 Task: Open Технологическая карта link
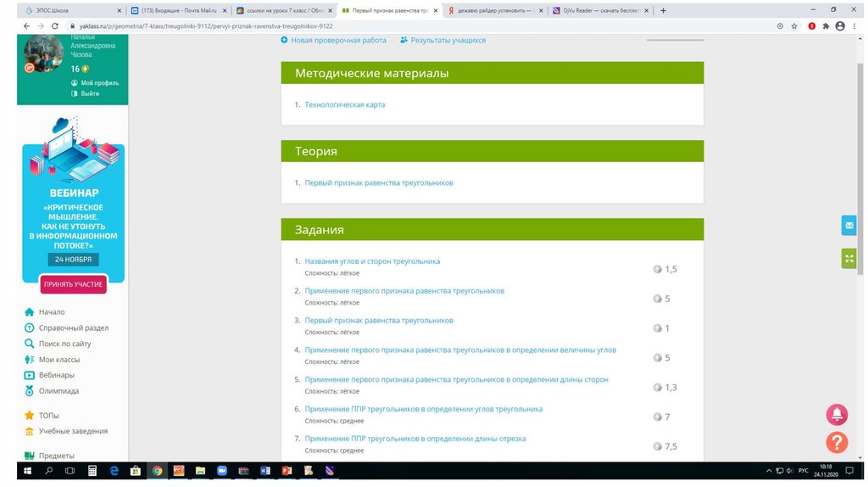(x=344, y=104)
